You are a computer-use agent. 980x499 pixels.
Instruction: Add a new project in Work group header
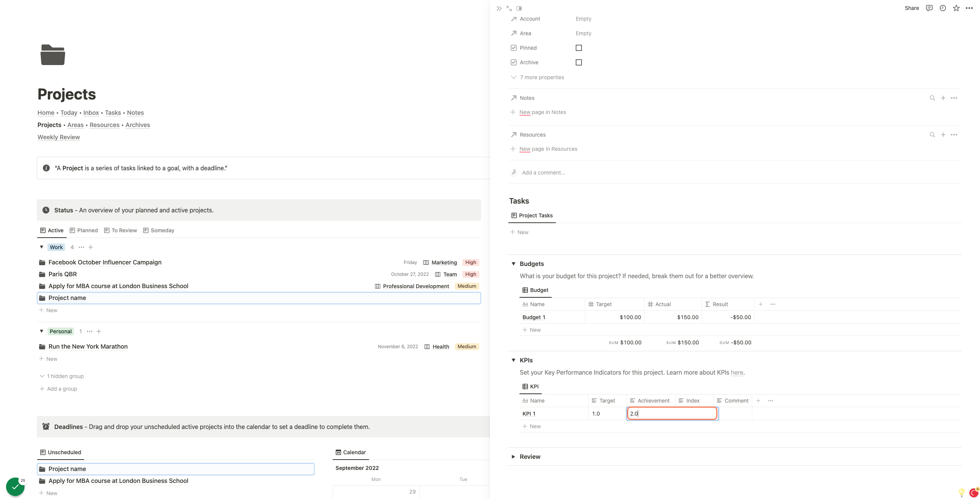click(x=91, y=247)
